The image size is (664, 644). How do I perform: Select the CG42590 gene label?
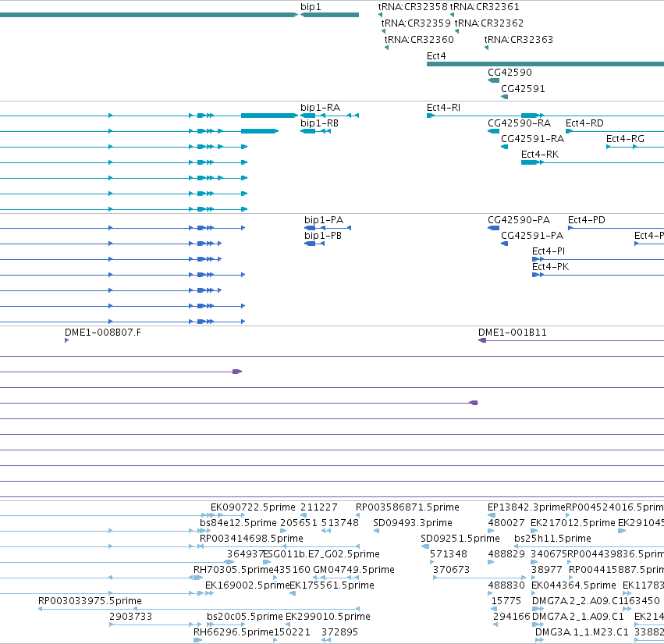tap(510, 73)
